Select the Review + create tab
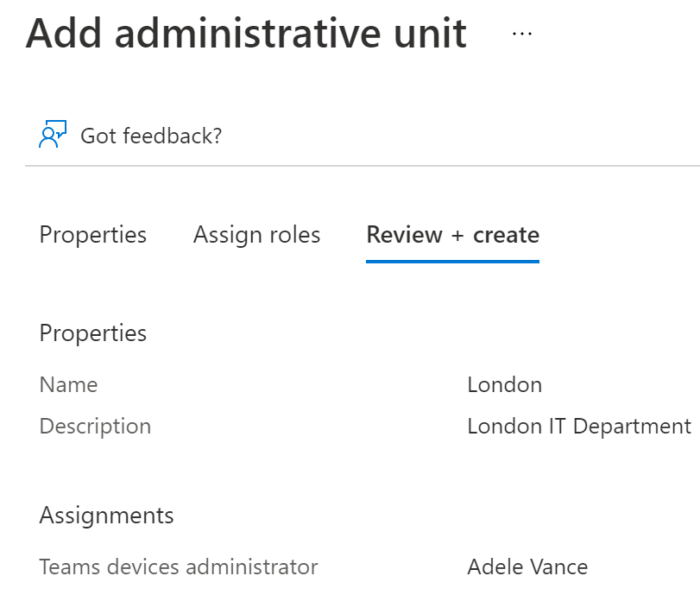This screenshot has height=595, width=700. point(452,235)
